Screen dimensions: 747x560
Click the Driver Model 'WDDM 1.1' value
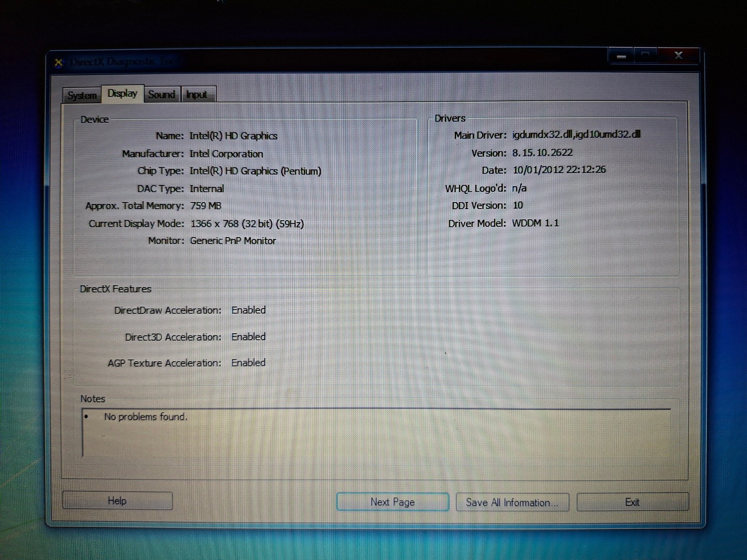pyautogui.click(x=536, y=223)
